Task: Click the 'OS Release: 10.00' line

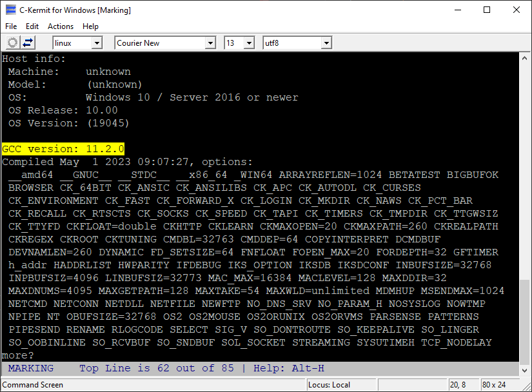Action: [63, 110]
